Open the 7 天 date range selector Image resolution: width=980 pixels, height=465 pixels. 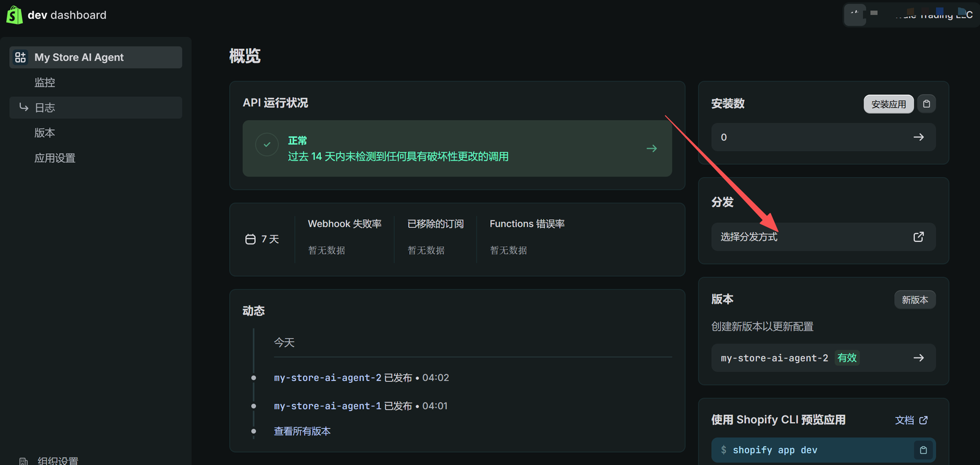pyautogui.click(x=262, y=239)
